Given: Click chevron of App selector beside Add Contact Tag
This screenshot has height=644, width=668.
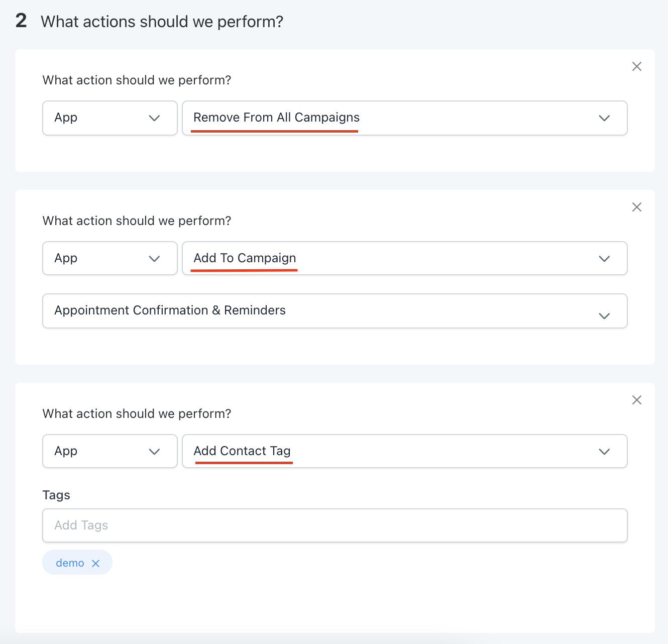Looking at the screenshot, I should pos(154,452).
